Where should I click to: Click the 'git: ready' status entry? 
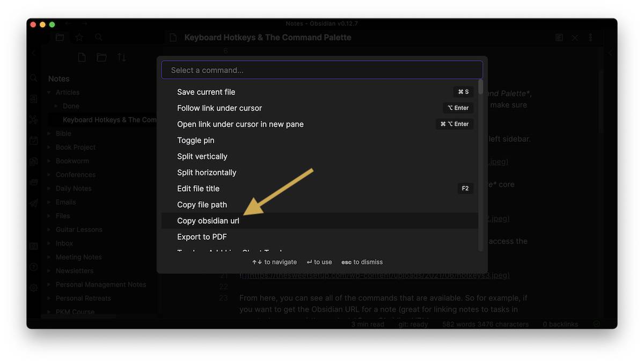[x=413, y=324]
